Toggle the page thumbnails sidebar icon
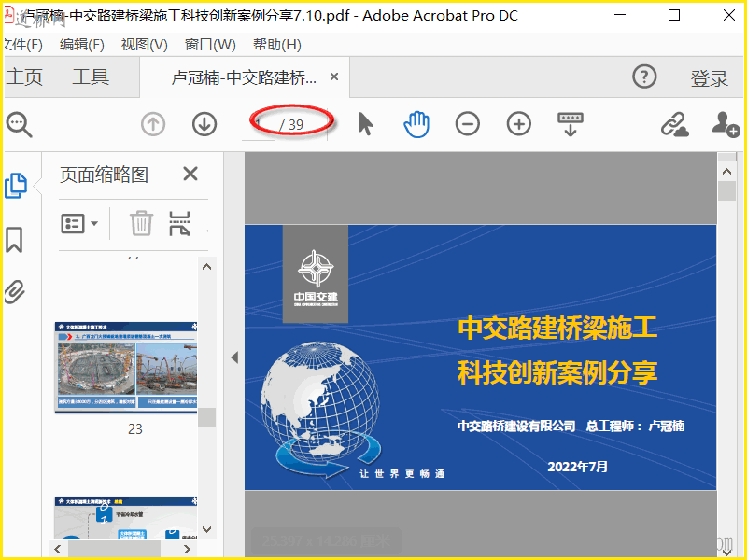 16,186
